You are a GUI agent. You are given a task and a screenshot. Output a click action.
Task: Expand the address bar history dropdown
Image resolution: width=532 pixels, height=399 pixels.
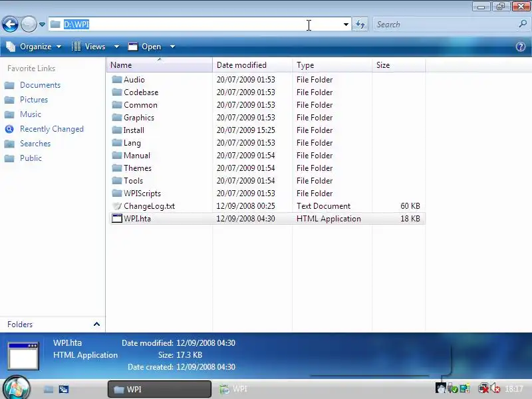(x=346, y=25)
